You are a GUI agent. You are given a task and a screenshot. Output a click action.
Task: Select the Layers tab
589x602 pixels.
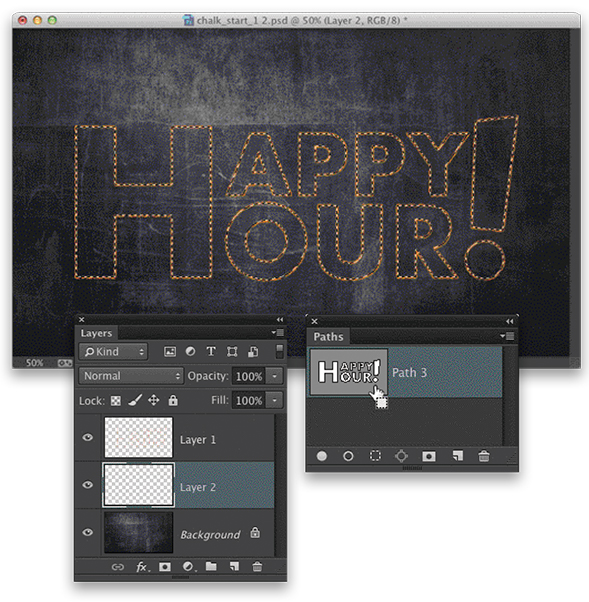coord(96,333)
